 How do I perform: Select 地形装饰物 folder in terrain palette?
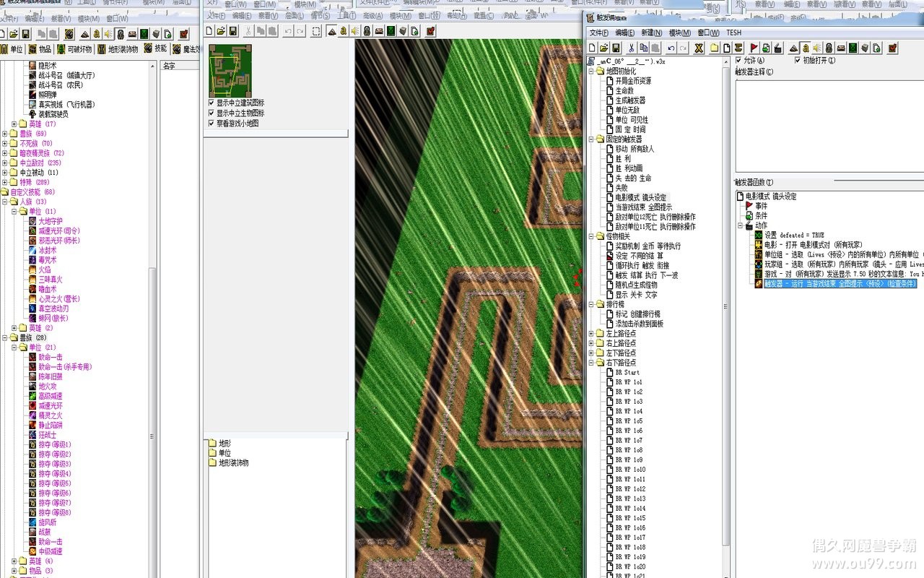(233, 462)
